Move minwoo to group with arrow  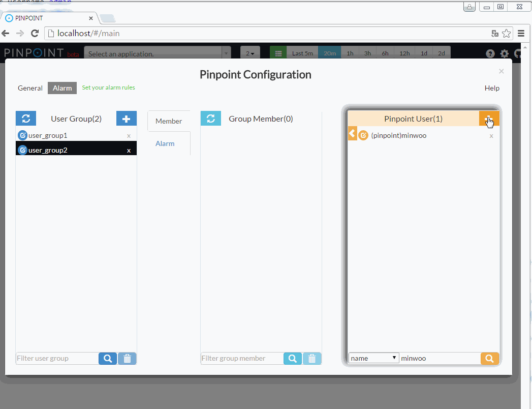(352, 134)
